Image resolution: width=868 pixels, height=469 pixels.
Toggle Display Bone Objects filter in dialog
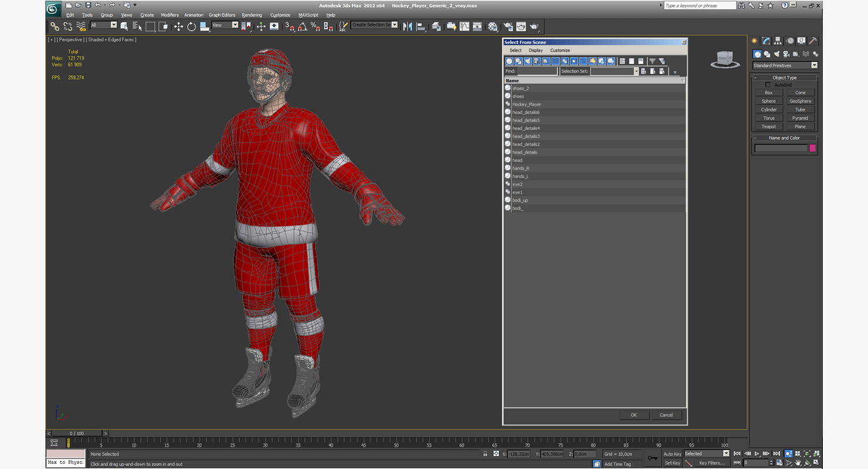[583, 61]
